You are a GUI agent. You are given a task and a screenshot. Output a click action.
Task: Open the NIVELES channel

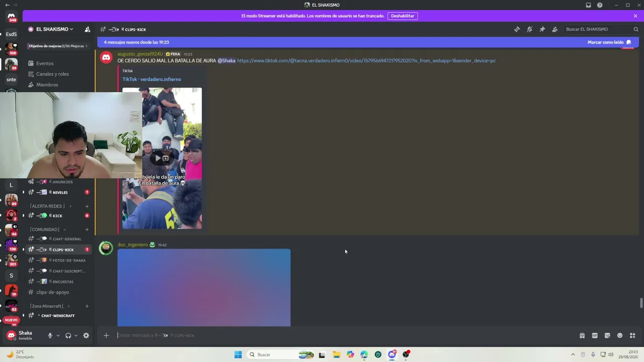(59, 192)
